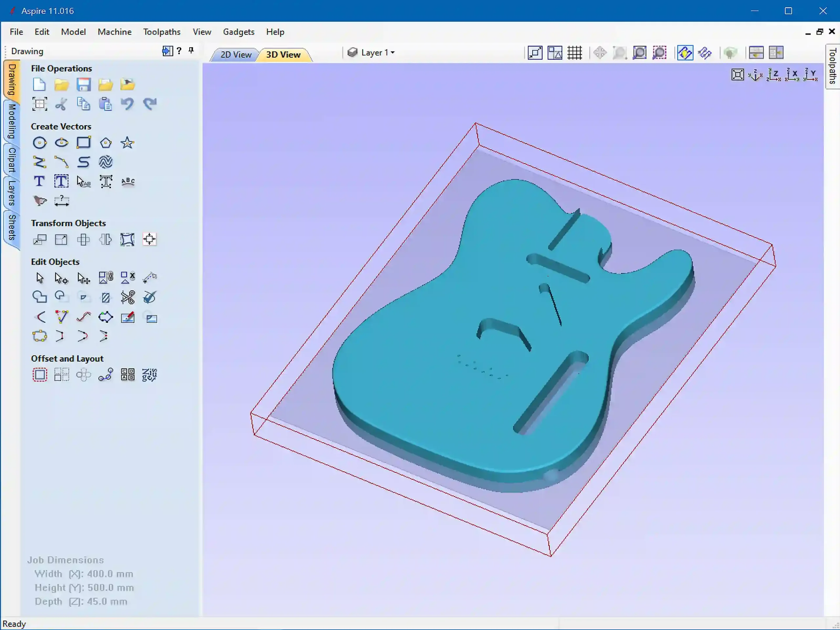Screen dimensions: 840x630
Task: Switch to the Clipart side tab
Action: click(12, 159)
